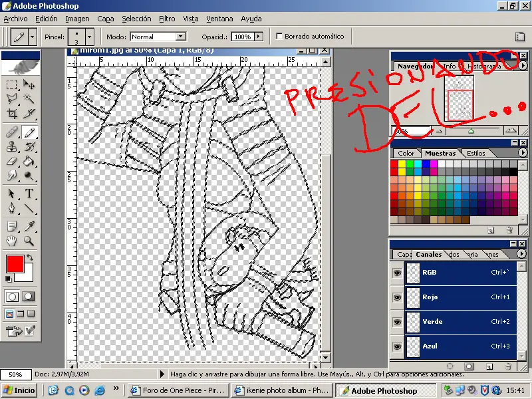
Task: Enable Borrado automático checkbox
Action: [x=279, y=37]
